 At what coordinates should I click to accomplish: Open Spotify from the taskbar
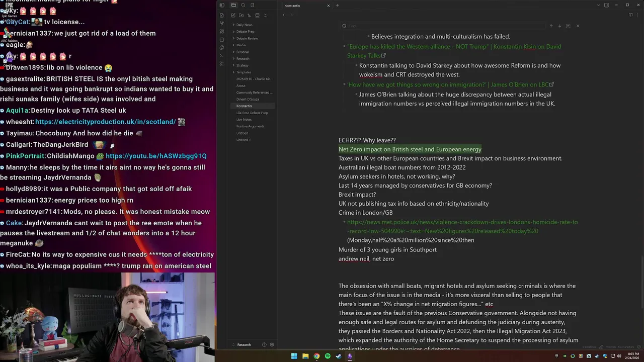coord(328,356)
